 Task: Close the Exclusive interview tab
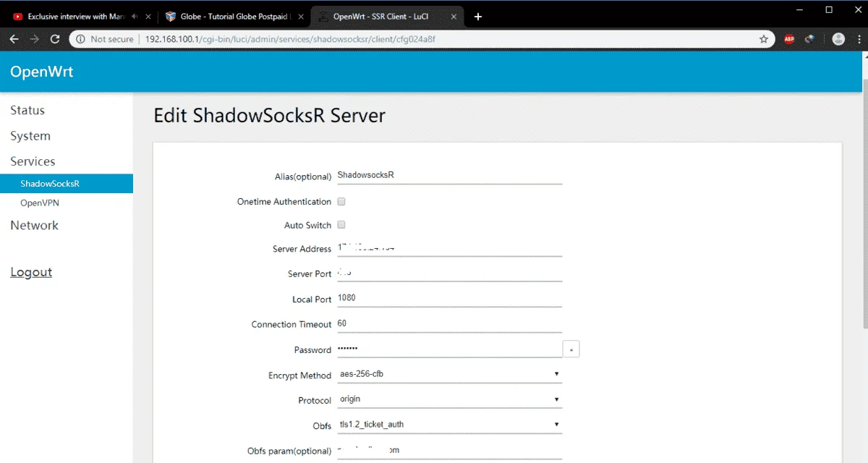[148, 17]
